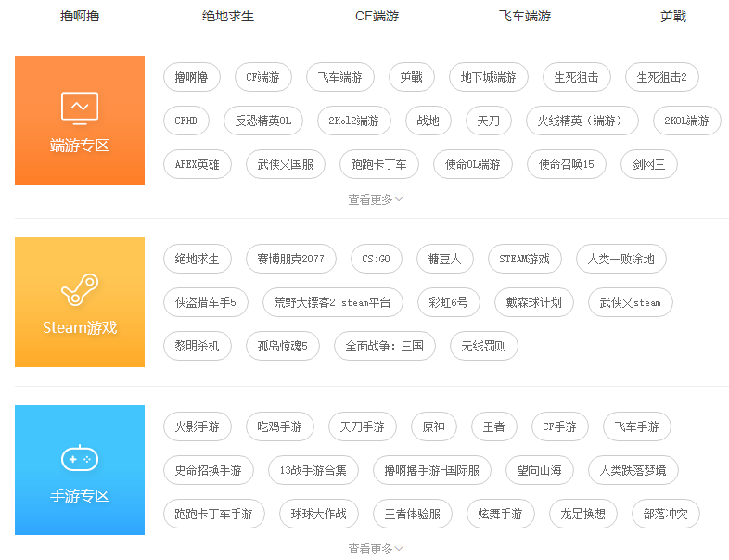The height and width of the screenshot is (560, 729).
Task: Select 荒野大镖客2 steam平台 tag
Action: pyautogui.click(x=332, y=302)
